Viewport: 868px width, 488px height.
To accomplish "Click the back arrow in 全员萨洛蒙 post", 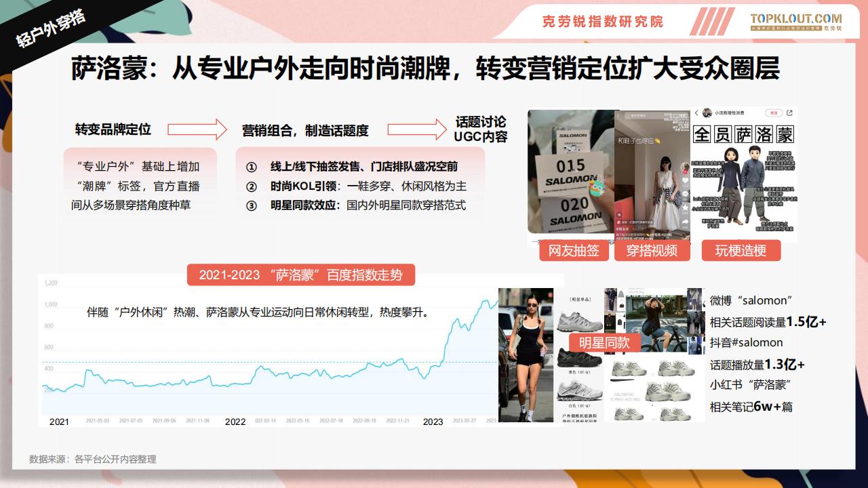I will tap(696, 113).
